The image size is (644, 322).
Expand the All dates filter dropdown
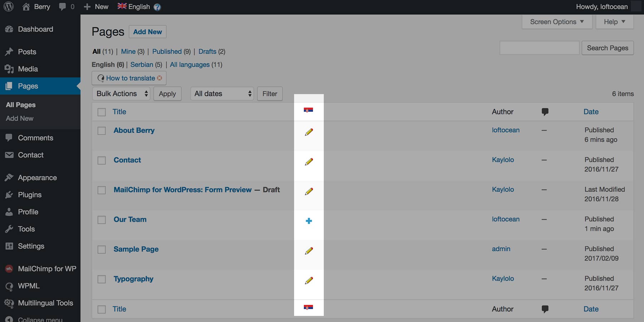(x=222, y=94)
